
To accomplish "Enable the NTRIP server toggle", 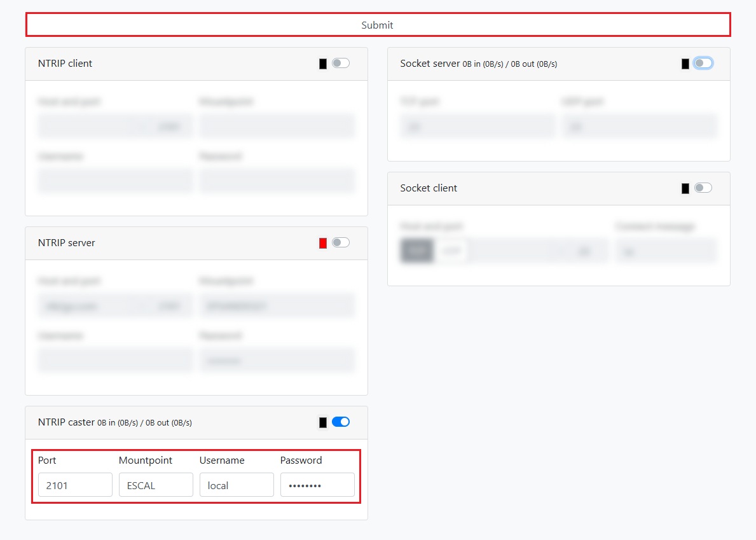I will 341,242.
